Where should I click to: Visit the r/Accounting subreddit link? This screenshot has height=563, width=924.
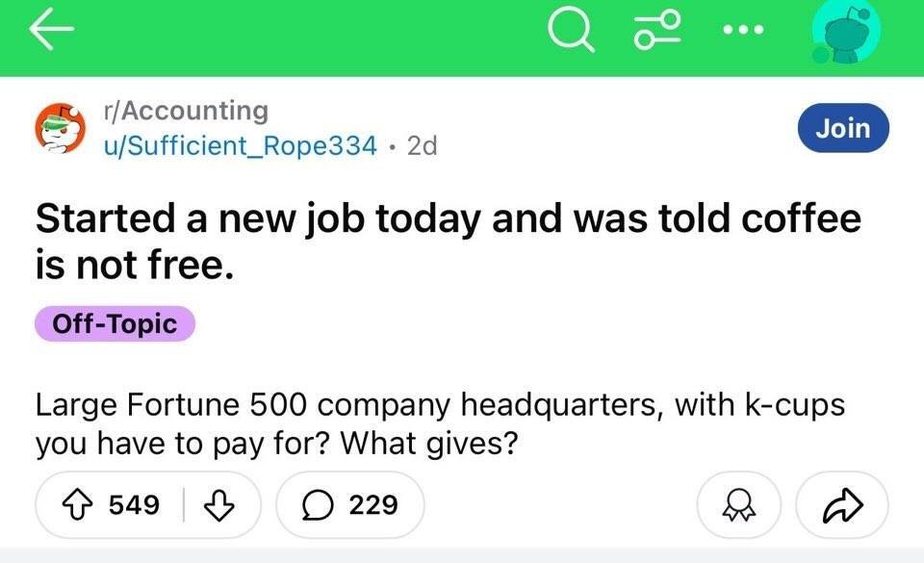186,111
